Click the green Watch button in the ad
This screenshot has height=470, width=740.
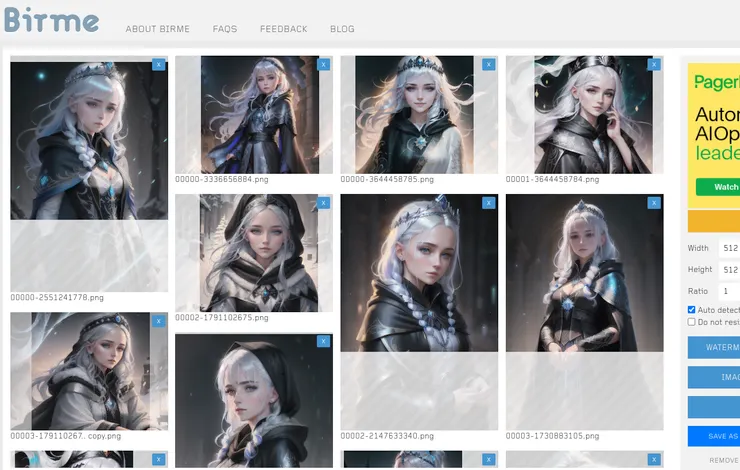[x=718, y=187]
